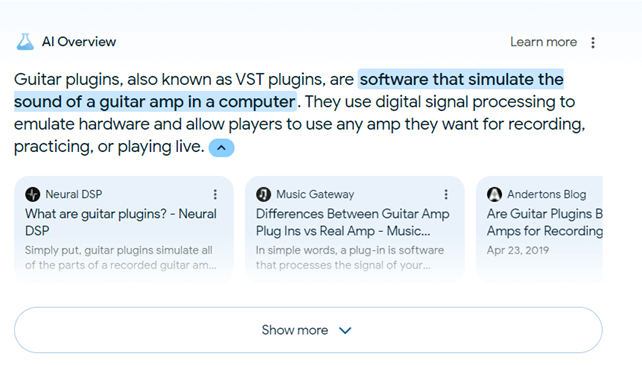The height and width of the screenshot is (365, 642).
Task: Open the 'Are Guitar Plugins' Andertons article
Action: coord(545,222)
